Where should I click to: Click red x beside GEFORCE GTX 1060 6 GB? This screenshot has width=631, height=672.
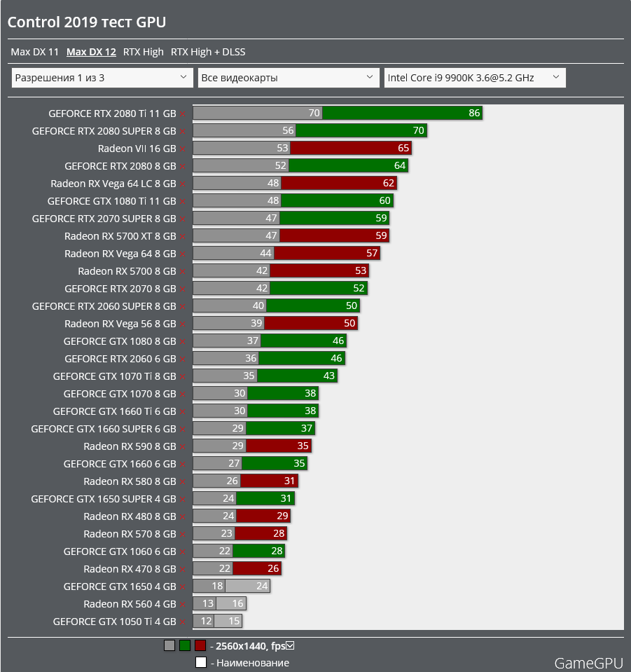click(x=183, y=552)
